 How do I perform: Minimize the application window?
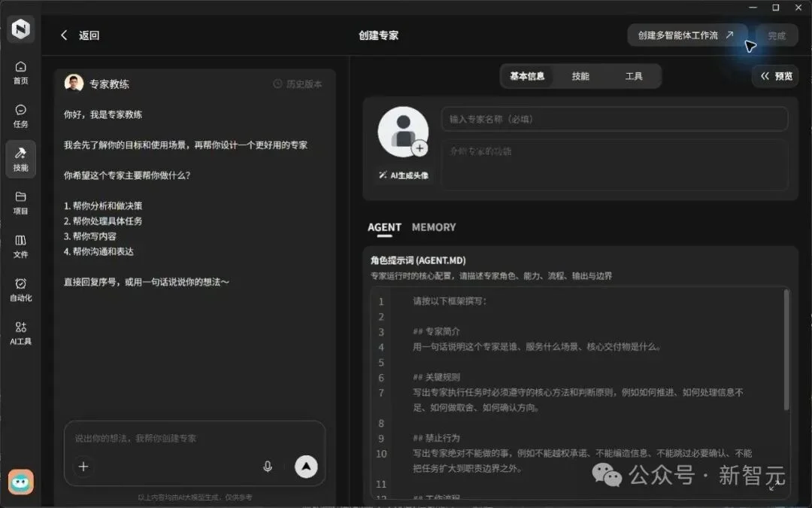tap(753, 8)
